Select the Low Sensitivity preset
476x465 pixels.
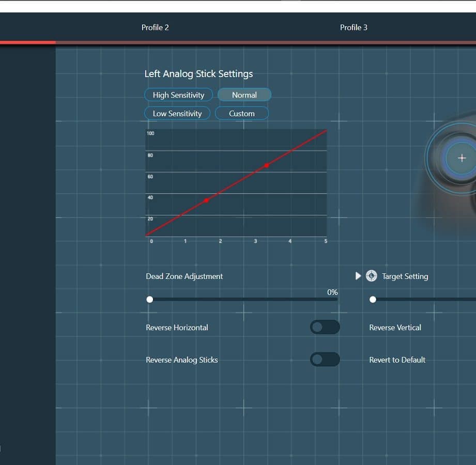click(x=177, y=114)
